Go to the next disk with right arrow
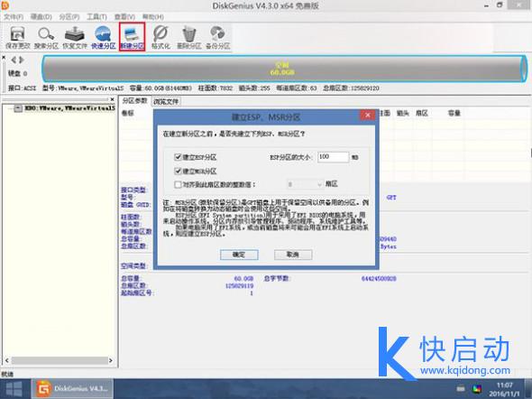 click(22, 60)
